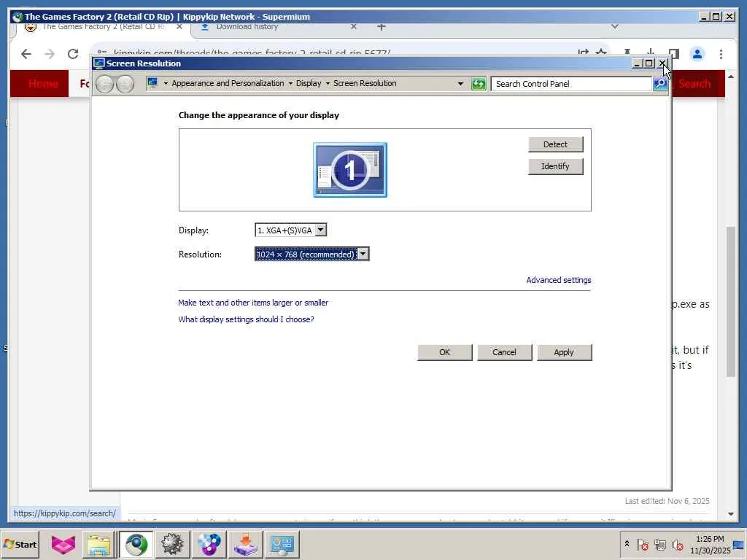The height and width of the screenshot is (560, 747).
Task: Refresh the Control Panel address bar
Action: (479, 84)
